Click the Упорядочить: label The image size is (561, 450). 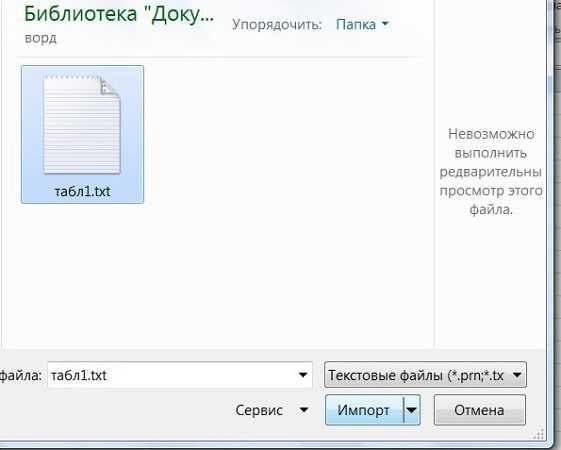tap(277, 24)
